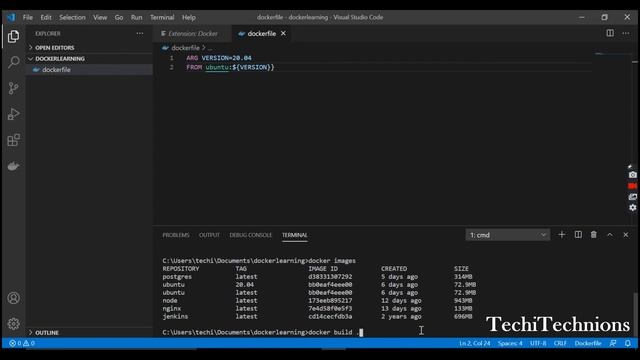The image size is (640, 360).
Task: Click Spaces: 4 indentation setting
Action: coord(510,343)
